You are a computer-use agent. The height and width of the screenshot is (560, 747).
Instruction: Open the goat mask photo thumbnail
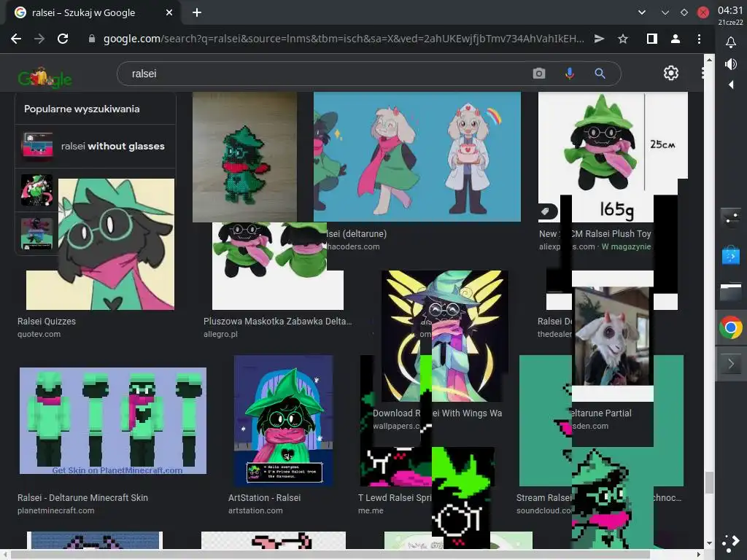pyautogui.click(x=612, y=336)
